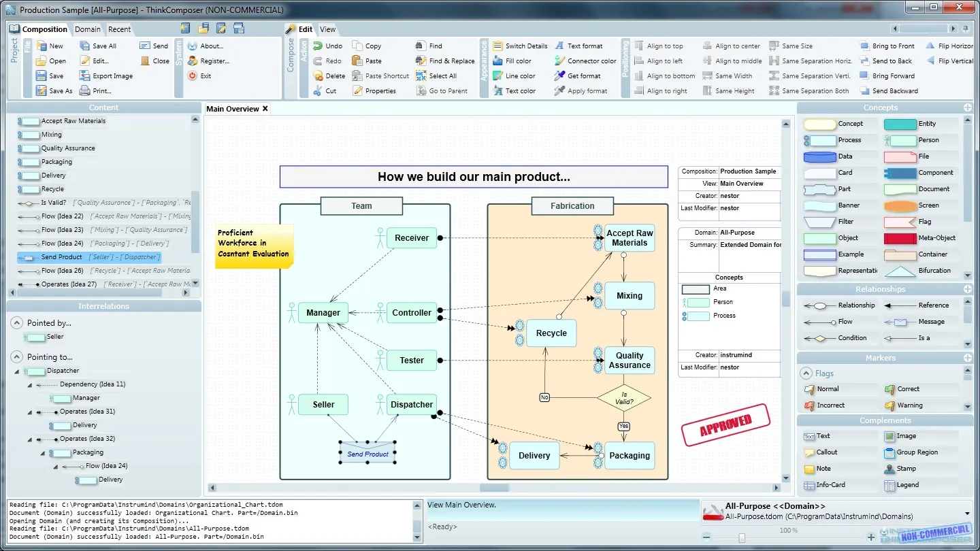Collapse Flow (Idea 24) tree node
This screenshot has height=551, width=980.
coord(56,467)
